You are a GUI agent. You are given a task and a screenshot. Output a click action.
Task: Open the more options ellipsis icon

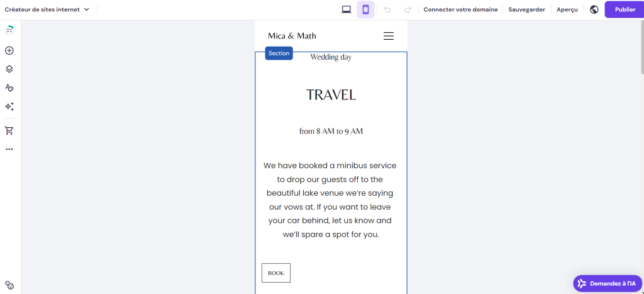(9, 149)
